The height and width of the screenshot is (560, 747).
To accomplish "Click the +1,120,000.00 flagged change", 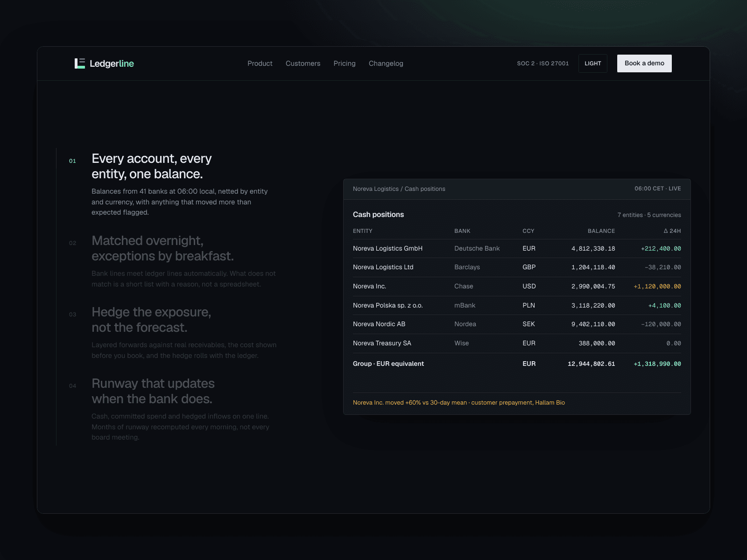I will point(657,287).
